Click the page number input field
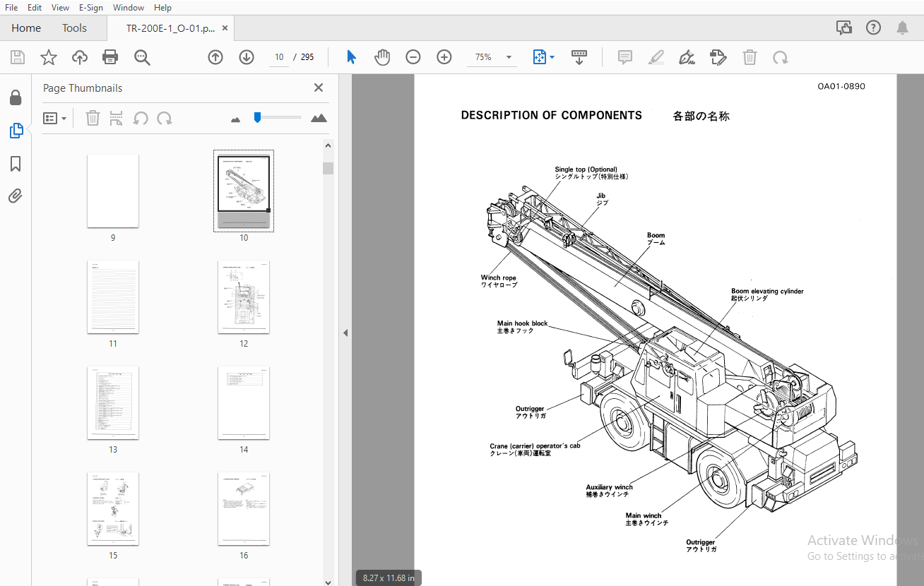Screen dimensions: 924x586 click(x=279, y=57)
